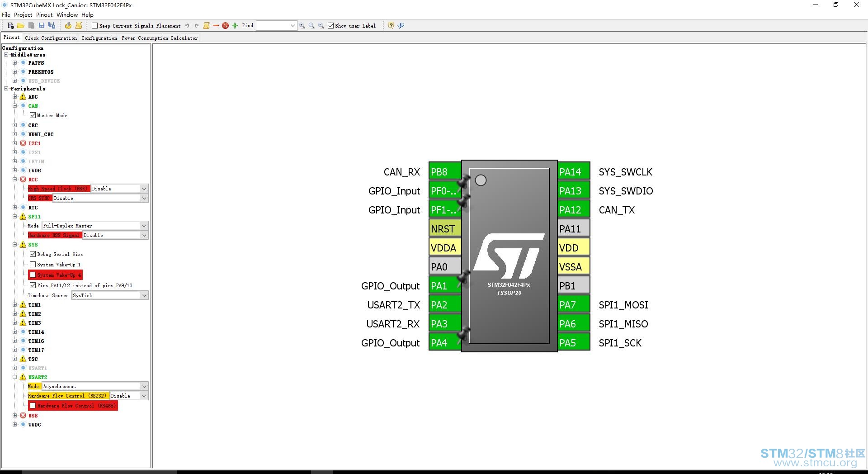Click the red error icon beside RCC
Screen dimensions: 868x474
23,180
